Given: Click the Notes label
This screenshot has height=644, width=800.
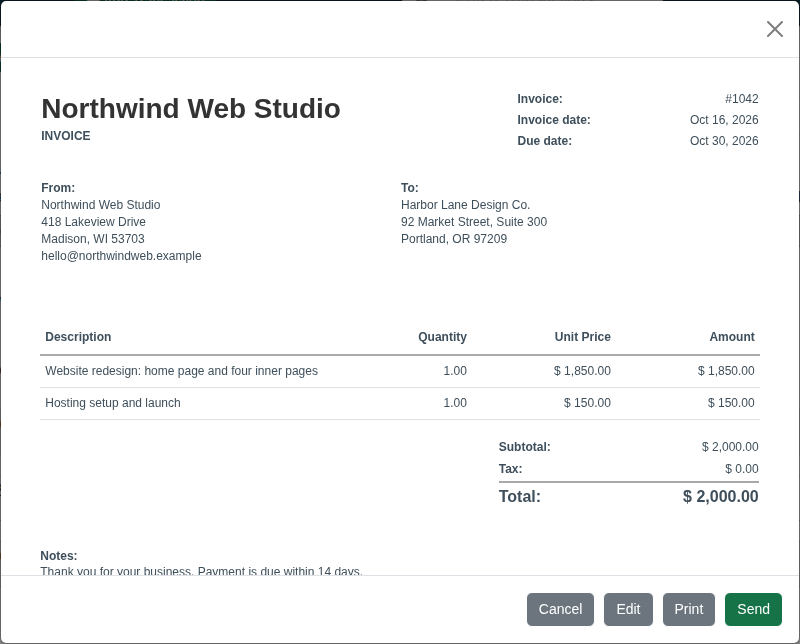Looking at the screenshot, I should 59,556.
